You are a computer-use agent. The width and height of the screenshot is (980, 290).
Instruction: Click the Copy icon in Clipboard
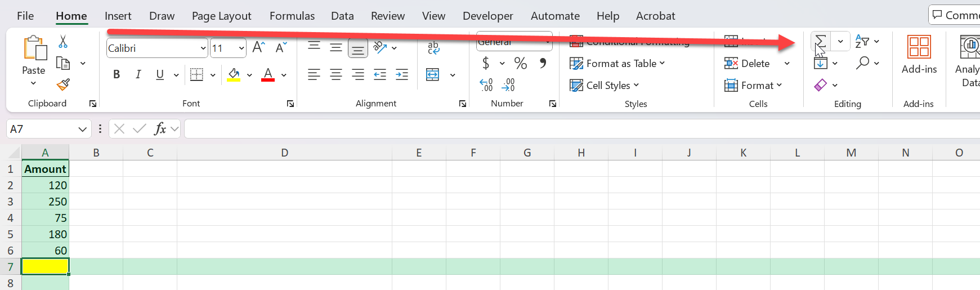coord(63,64)
